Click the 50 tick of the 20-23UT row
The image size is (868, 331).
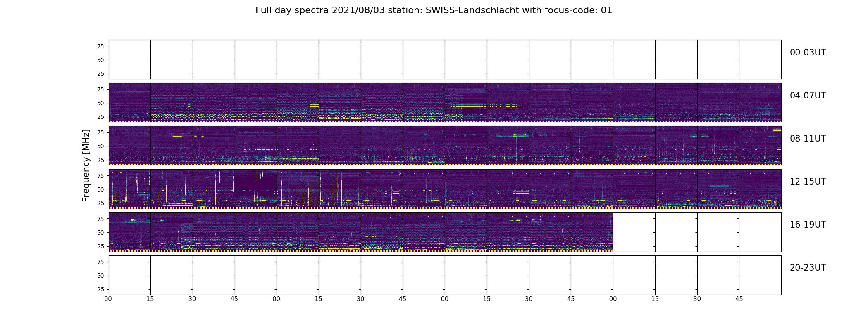click(x=100, y=276)
